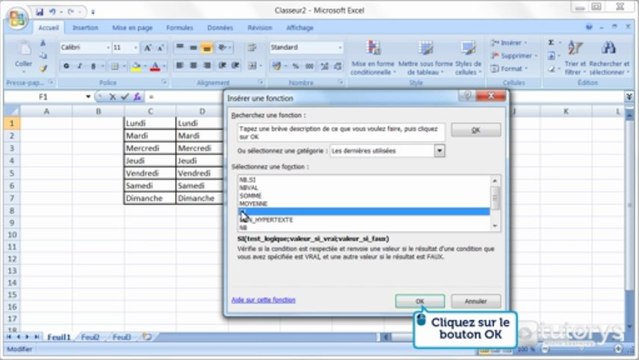Click the Wrap Text icon
Screen dimensions: 639x360
(x=252, y=47)
